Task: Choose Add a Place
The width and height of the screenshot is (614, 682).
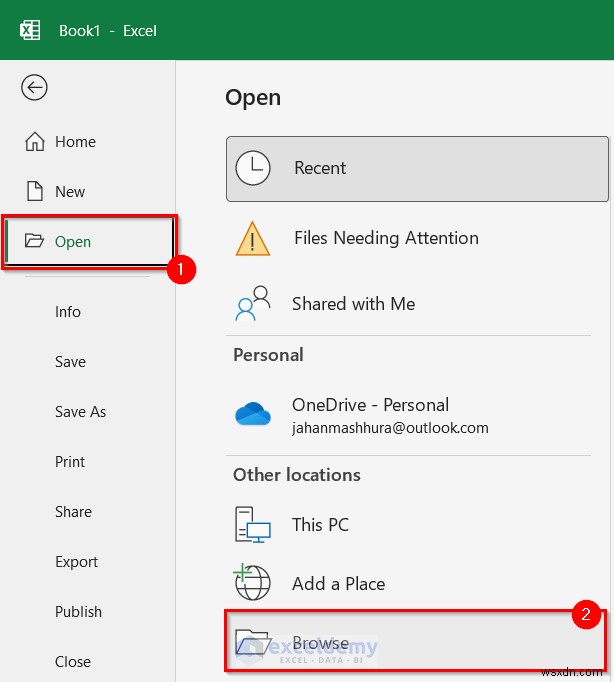Action: [x=417, y=584]
